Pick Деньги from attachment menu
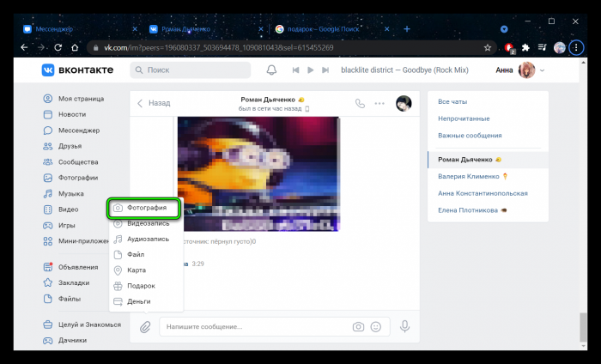The width and height of the screenshot is (601, 364). [x=138, y=301]
